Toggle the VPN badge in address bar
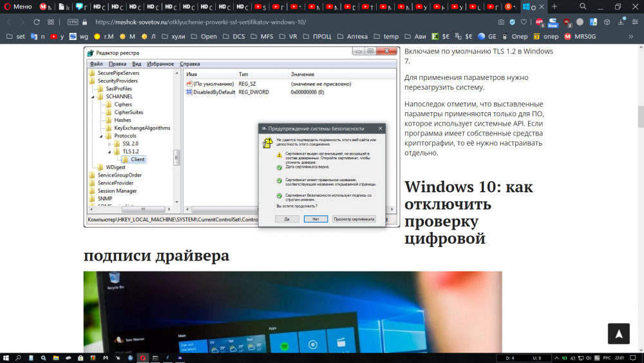 coord(73,22)
